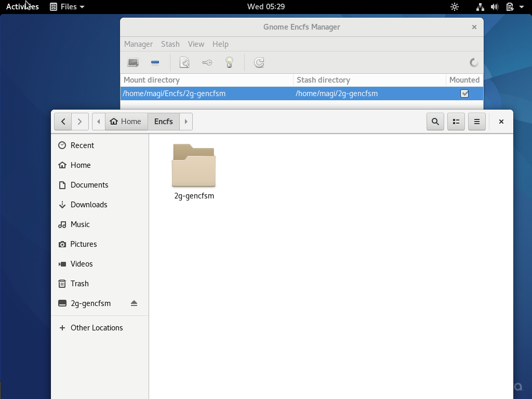Click the path bar right scroll arrow
The width and height of the screenshot is (532, 399).
(186, 122)
